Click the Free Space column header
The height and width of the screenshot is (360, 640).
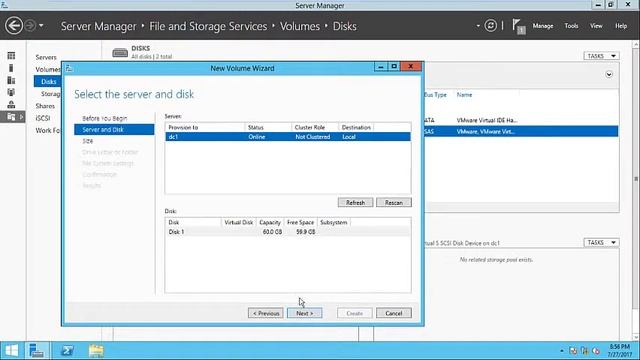[300, 222]
